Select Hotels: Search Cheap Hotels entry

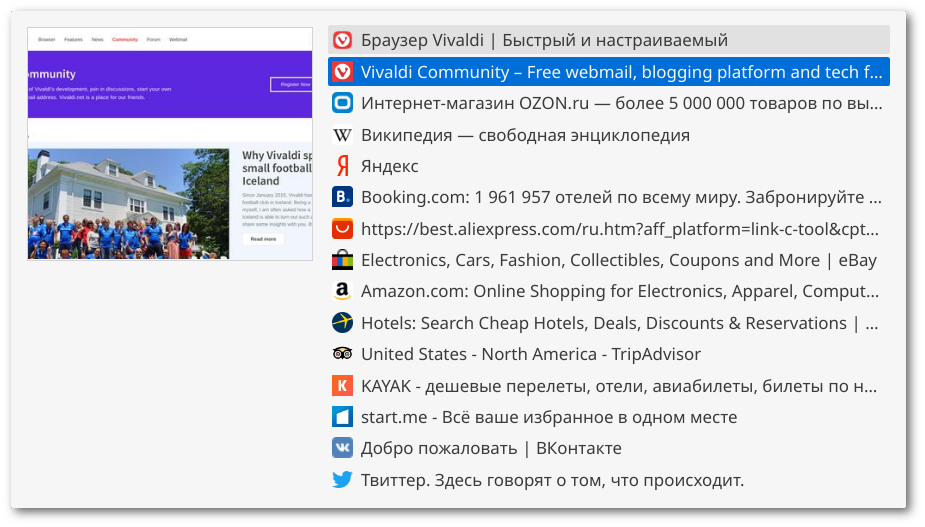pyautogui.click(x=609, y=323)
